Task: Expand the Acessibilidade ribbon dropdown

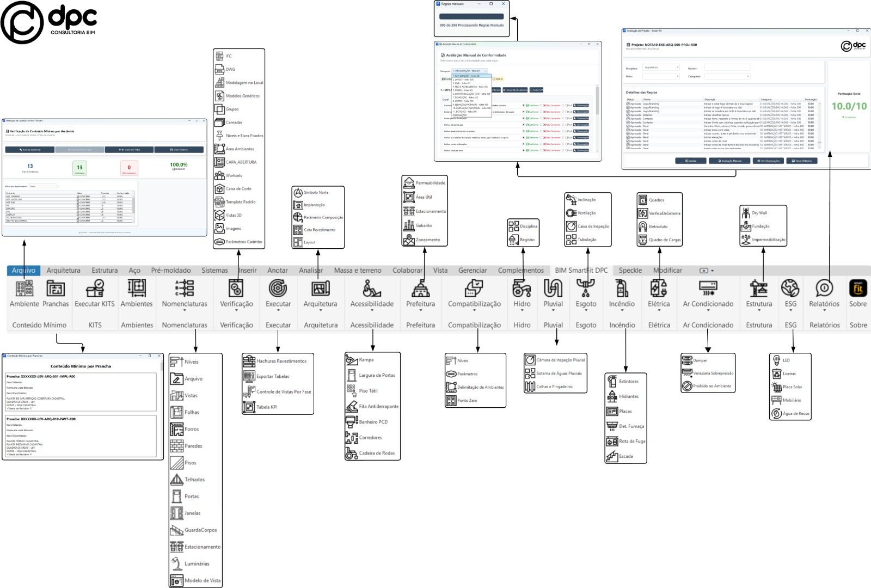Action: 372,310
